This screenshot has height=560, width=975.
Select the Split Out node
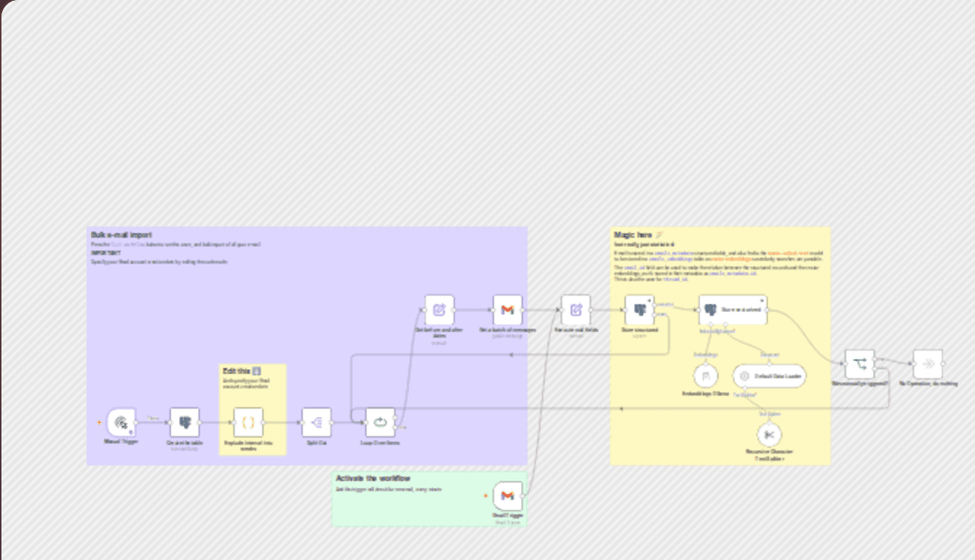pyautogui.click(x=317, y=422)
